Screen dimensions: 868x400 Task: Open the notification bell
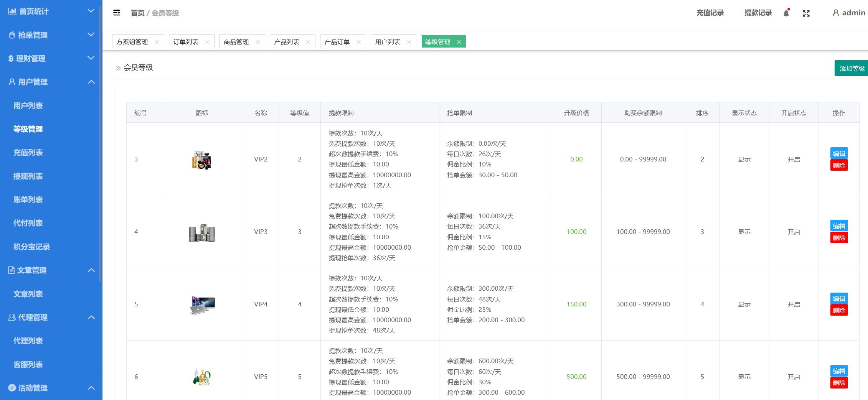point(786,13)
